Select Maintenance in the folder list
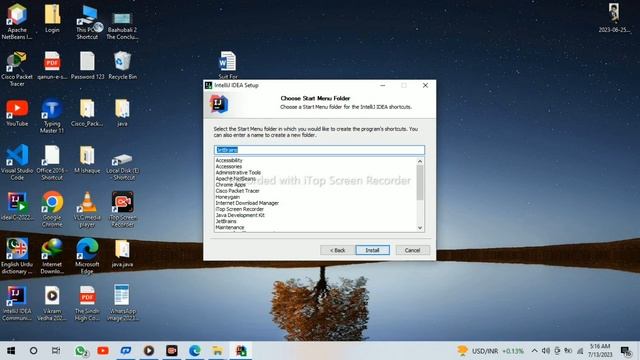Image resolution: width=640 pixels, height=360 pixels. pyautogui.click(x=230, y=227)
